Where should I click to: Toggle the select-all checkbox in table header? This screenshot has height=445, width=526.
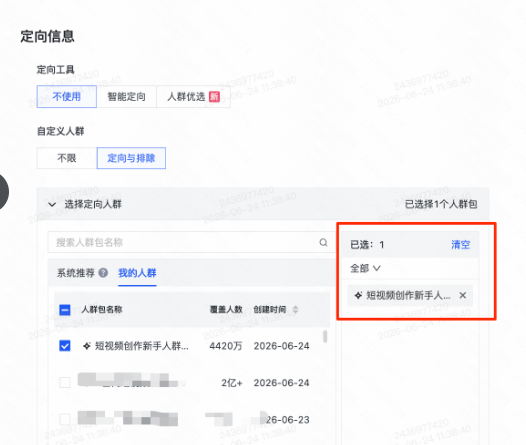pos(65,310)
